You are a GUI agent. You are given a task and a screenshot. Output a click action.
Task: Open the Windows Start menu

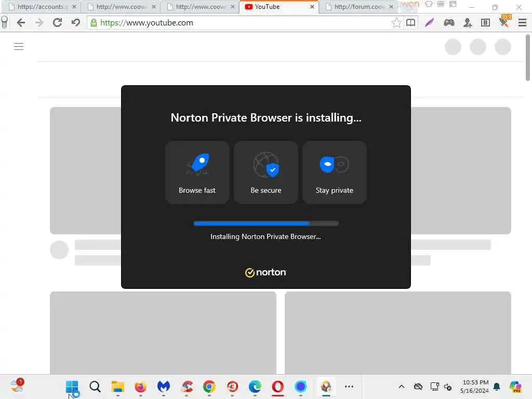pyautogui.click(x=72, y=387)
